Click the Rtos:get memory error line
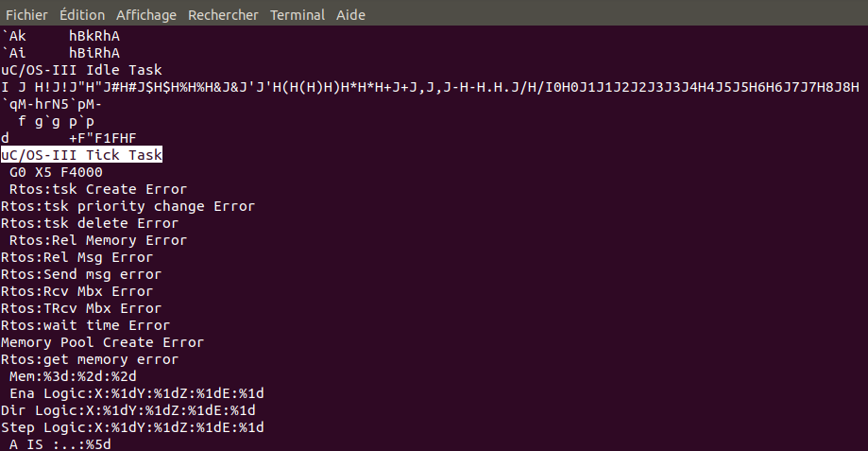The height and width of the screenshot is (451, 868). click(90, 359)
